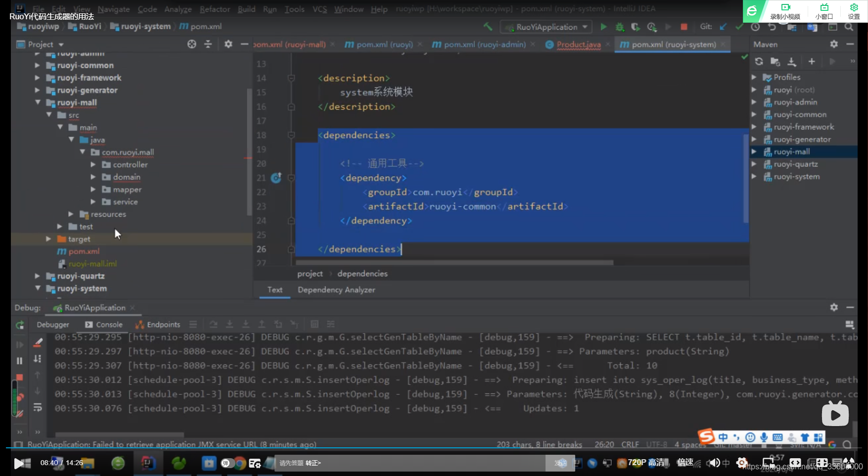The width and height of the screenshot is (868, 476).
Task: Clear console with eraser icon
Action: [38, 342]
